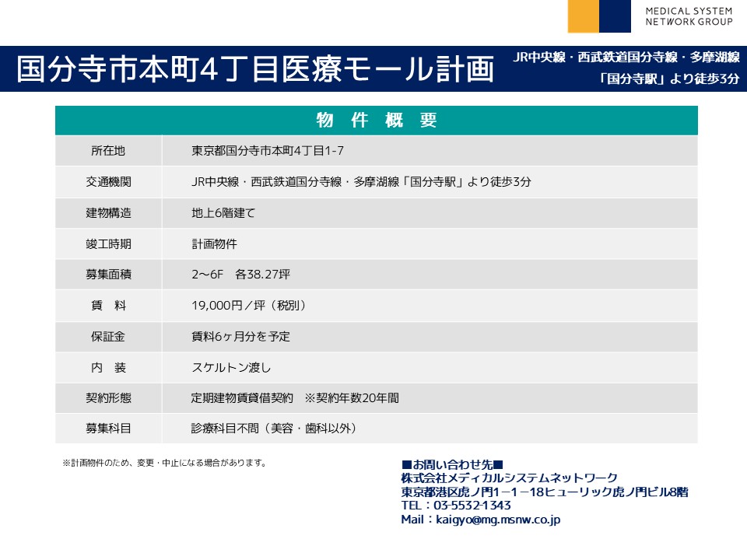Click the 定期建物賃貸借契約 contract value
Viewport: 747px width, 560px height.
[x=242, y=397]
